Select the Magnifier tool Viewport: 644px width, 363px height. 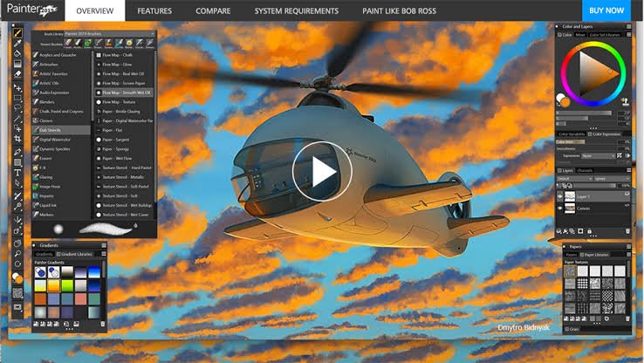[17, 254]
